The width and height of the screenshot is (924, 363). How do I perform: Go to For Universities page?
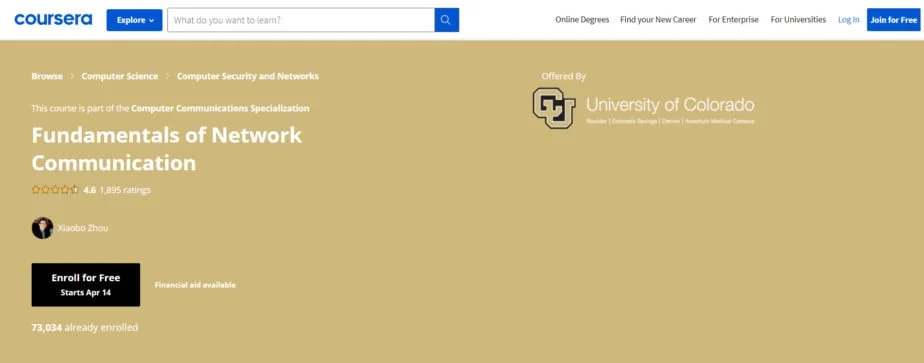click(798, 19)
